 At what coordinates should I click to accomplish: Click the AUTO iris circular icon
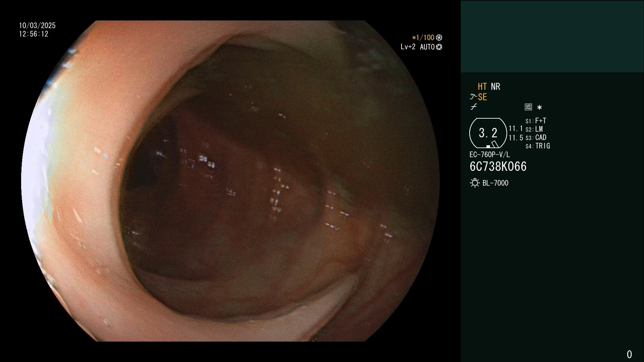[x=439, y=47]
